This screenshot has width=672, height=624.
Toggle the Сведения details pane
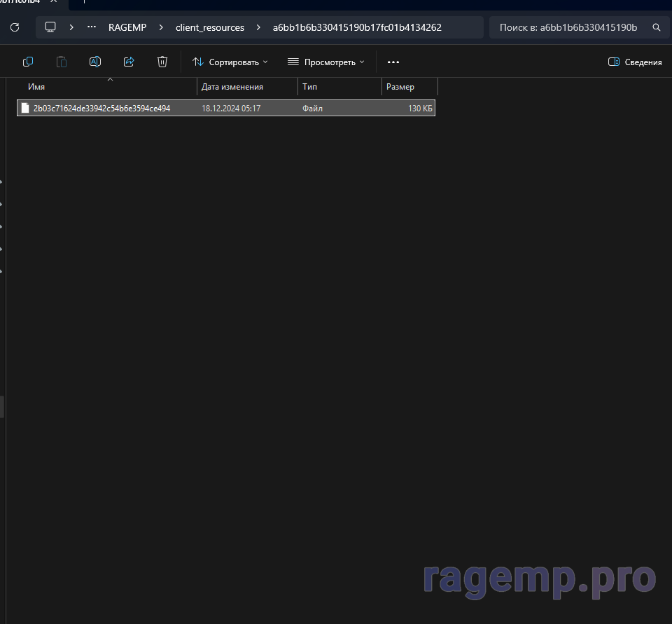point(634,62)
